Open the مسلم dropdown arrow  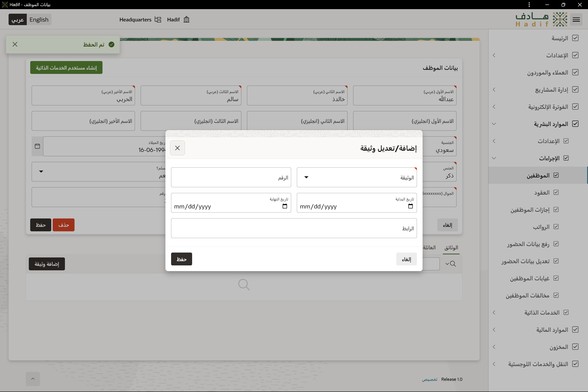point(41,171)
